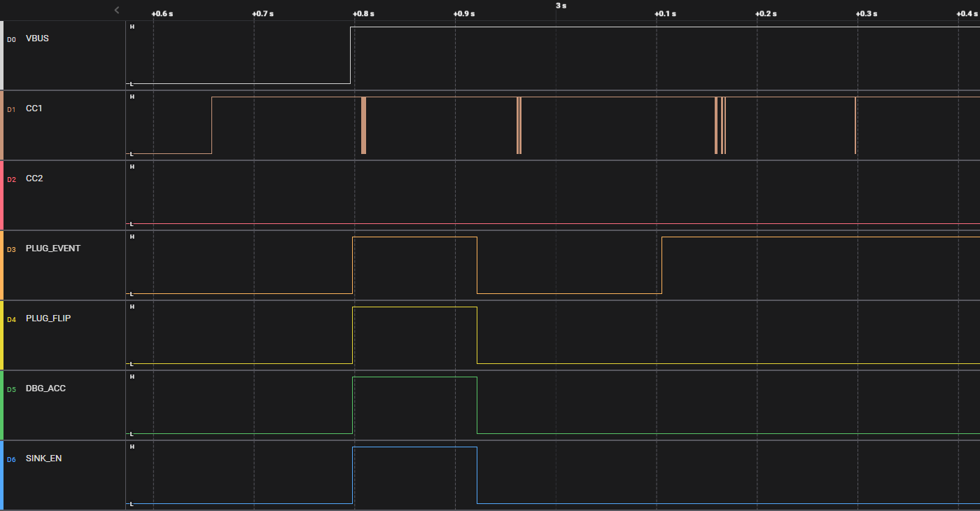Collapse the channel sidebar with the chevron arrow
Image resolution: width=980 pixels, height=511 pixels.
coord(117,10)
